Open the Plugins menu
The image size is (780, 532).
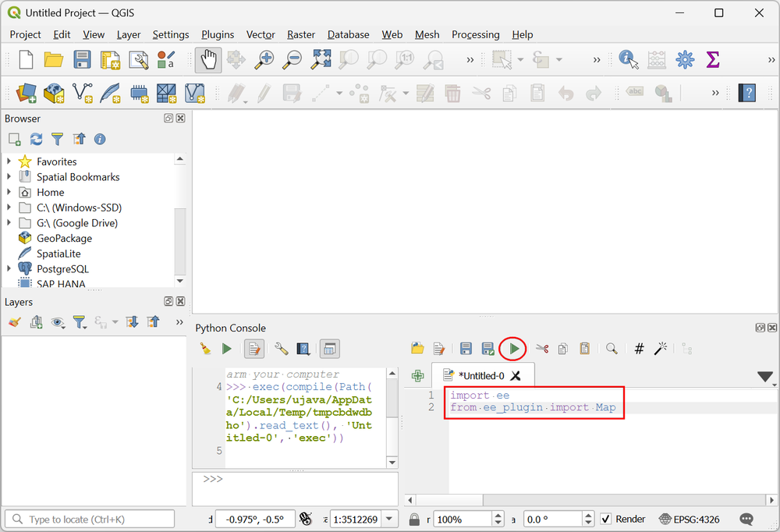point(218,34)
